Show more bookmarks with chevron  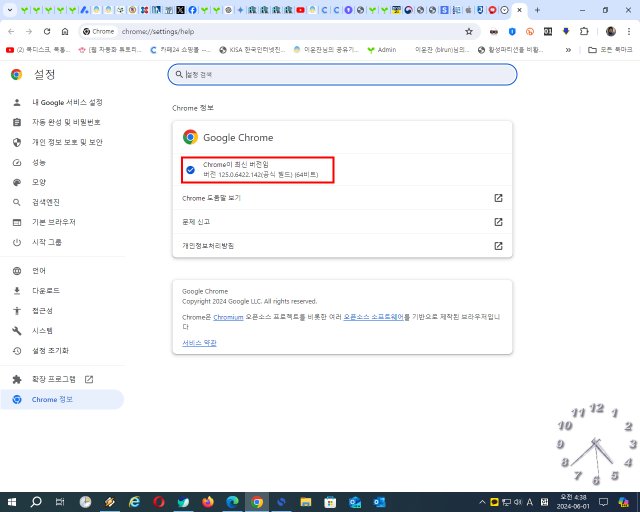pos(568,50)
